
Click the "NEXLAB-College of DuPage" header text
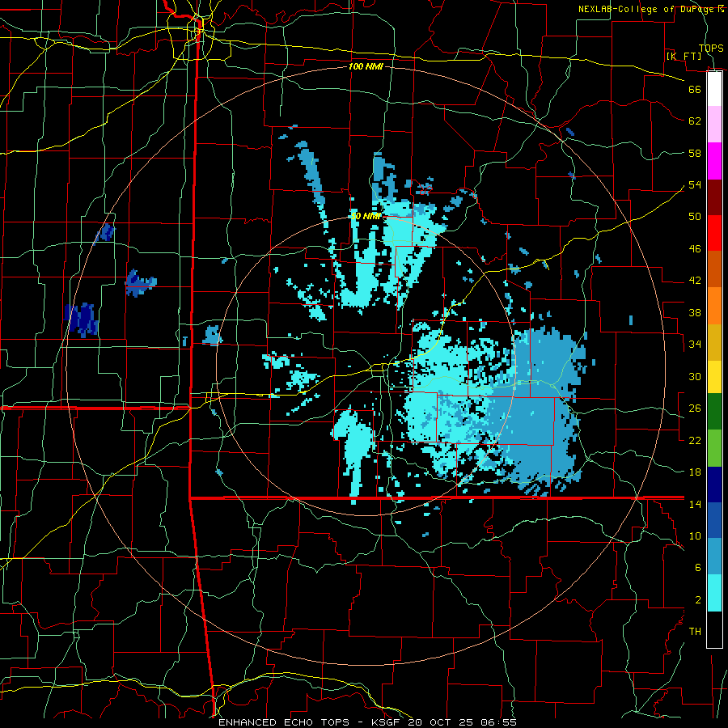645,9
